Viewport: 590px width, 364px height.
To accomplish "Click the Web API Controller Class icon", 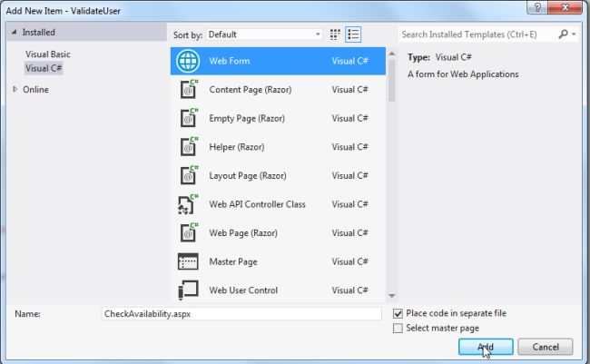I will [x=187, y=204].
